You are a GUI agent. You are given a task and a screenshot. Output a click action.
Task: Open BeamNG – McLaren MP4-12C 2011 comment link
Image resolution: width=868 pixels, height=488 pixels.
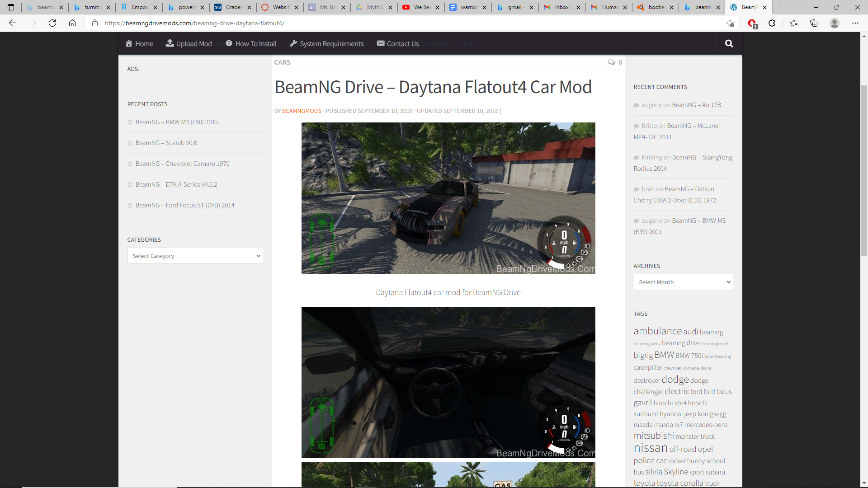[x=677, y=131]
